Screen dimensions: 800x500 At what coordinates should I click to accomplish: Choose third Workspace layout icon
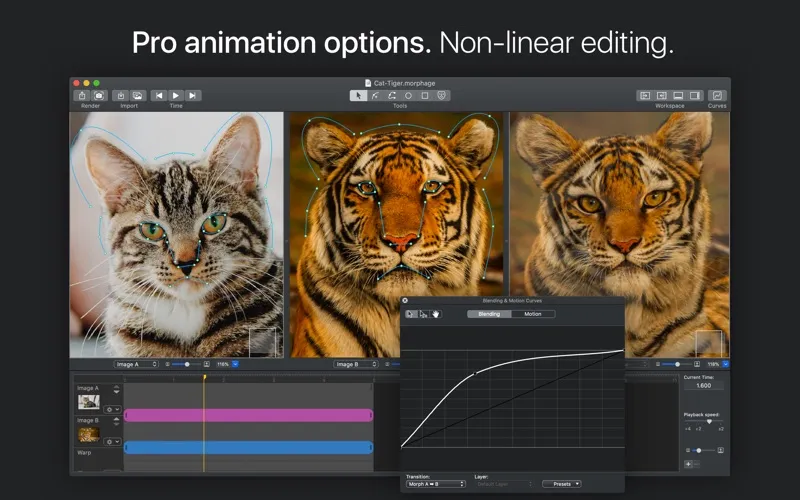pos(678,95)
